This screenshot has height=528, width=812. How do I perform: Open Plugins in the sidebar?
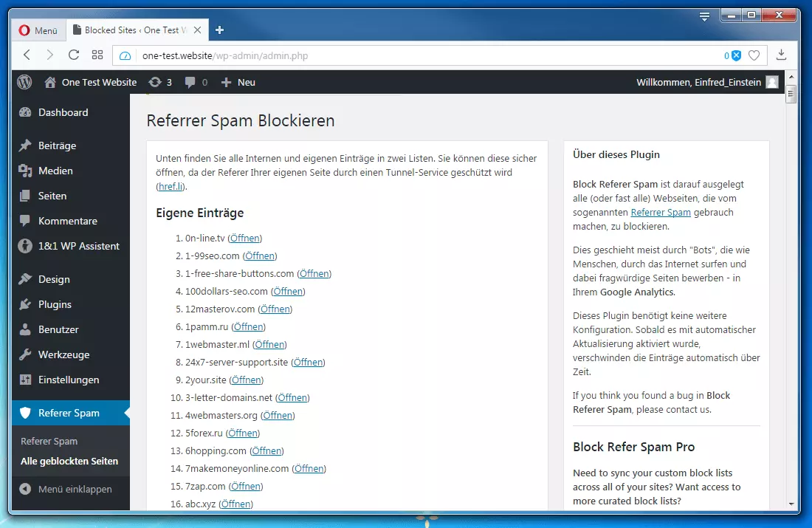pyautogui.click(x=71, y=304)
